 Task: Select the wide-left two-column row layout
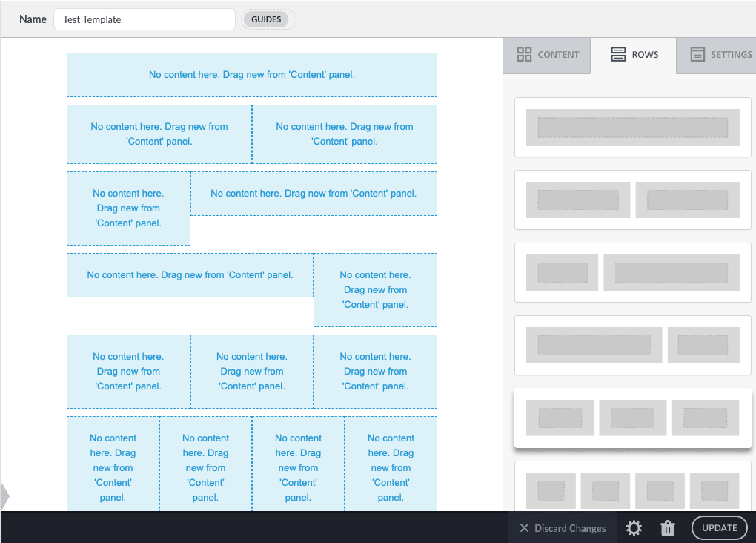(632, 344)
